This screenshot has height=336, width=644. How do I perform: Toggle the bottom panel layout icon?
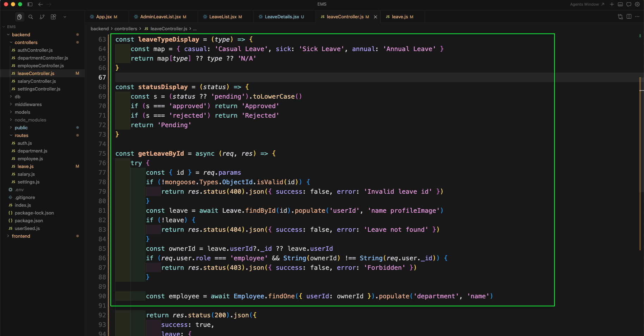[x=620, y=4]
